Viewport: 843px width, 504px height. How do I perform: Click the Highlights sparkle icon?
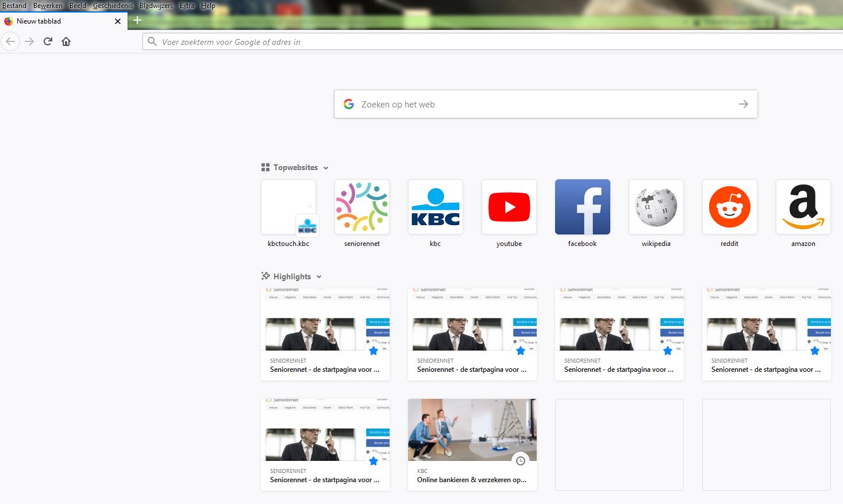[x=265, y=276]
